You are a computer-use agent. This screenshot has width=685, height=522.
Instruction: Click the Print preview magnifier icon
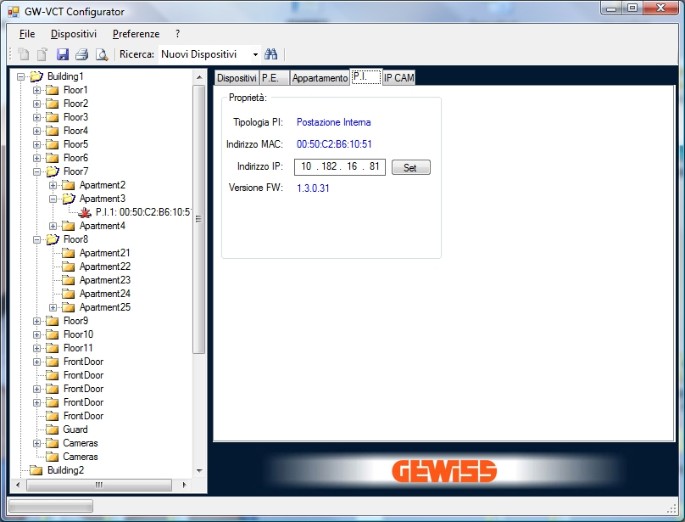click(102, 54)
